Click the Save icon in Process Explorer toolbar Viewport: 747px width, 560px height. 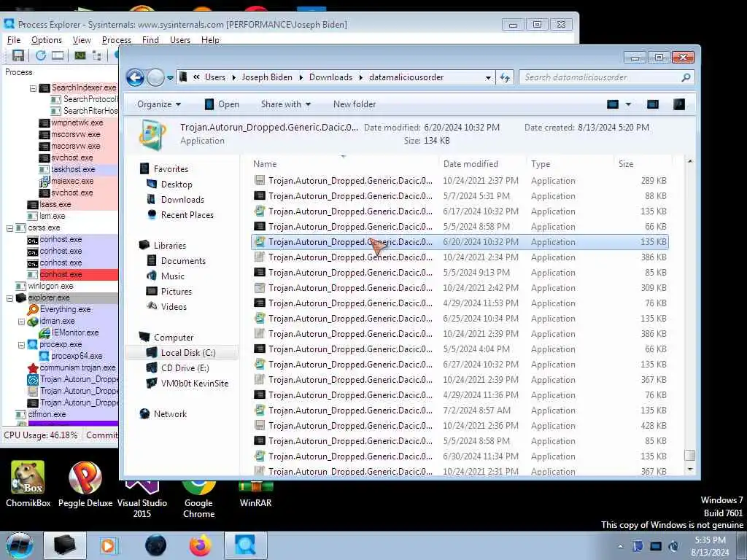[18, 55]
